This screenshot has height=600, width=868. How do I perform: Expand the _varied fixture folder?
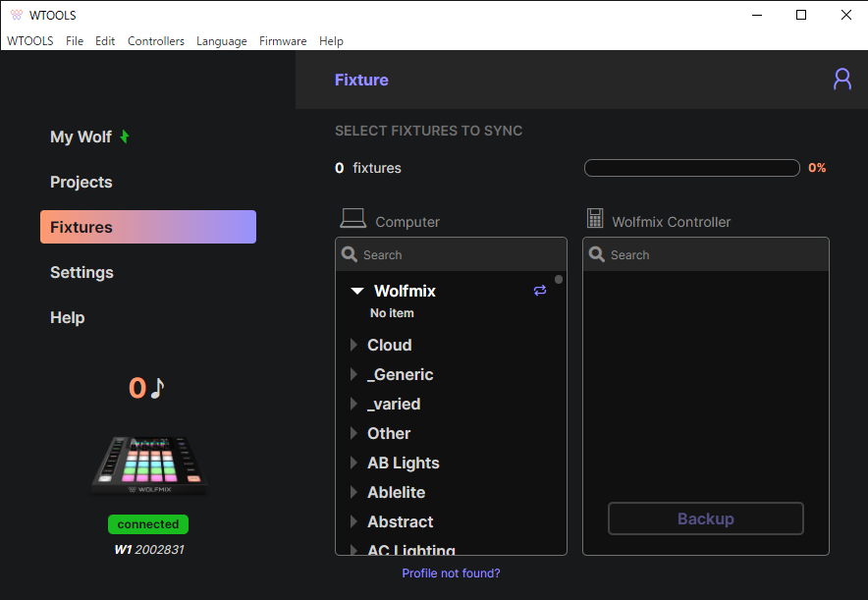(x=353, y=404)
